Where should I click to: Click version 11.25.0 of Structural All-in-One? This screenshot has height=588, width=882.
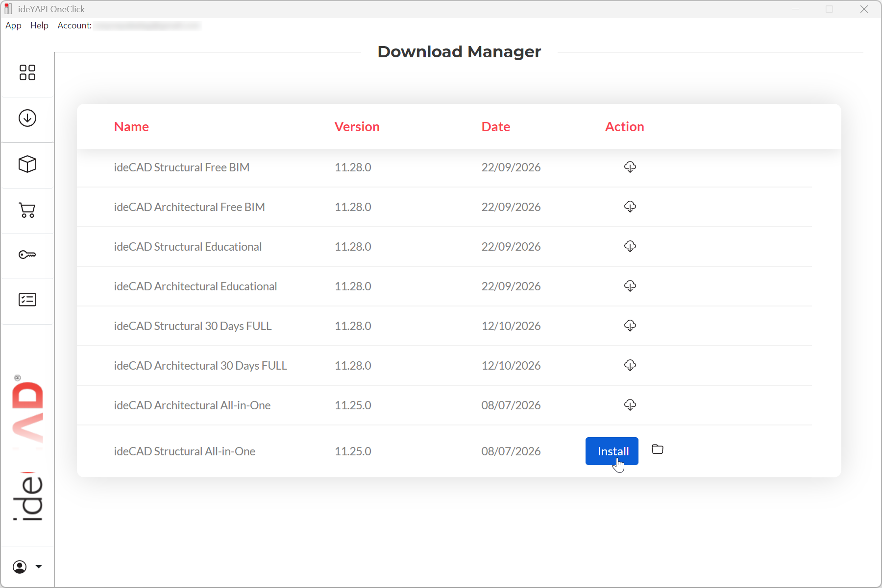pos(353,451)
